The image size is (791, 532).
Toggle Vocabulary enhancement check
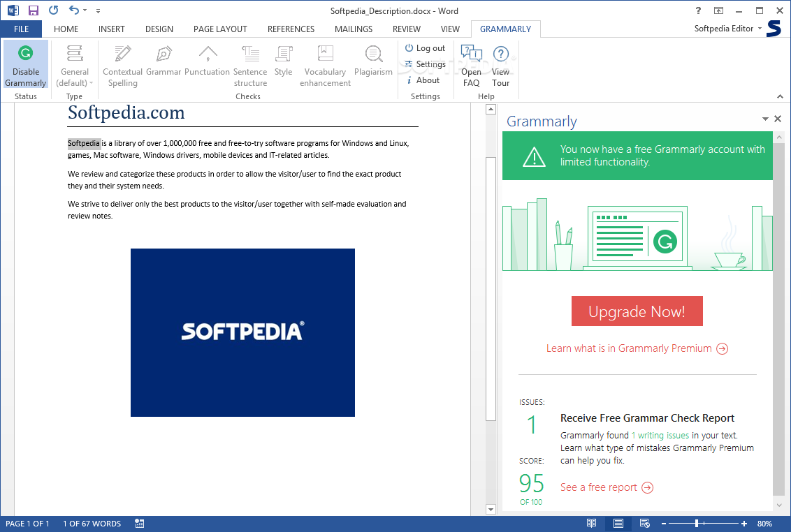coord(325,65)
